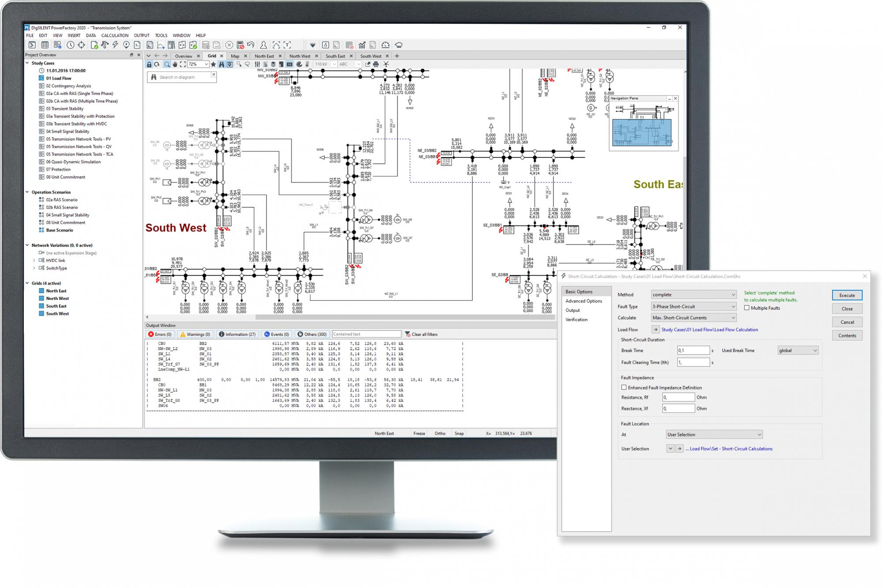The height and width of the screenshot is (588, 882).
Task: Toggle the Warnings (0) filter
Action: click(195, 334)
